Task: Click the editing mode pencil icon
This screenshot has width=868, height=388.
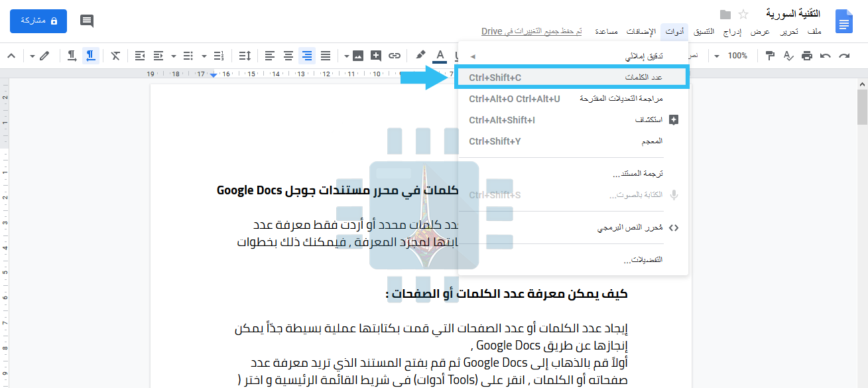Action: point(44,56)
